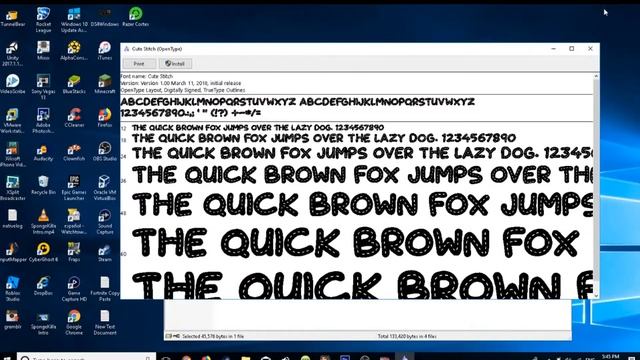Open the Minecraft desktop shortcut
Image resolution: width=640 pixels, height=360 pixels.
pyautogui.click(x=104, y=84)
